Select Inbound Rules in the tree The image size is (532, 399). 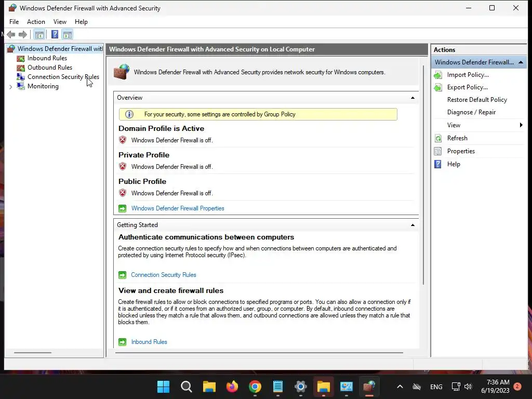47,58
